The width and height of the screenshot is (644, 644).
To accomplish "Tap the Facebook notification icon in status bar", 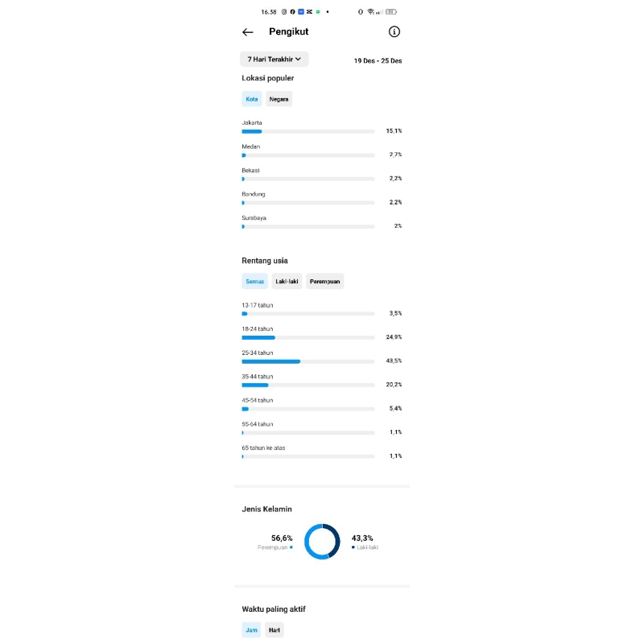I will 292,12.
